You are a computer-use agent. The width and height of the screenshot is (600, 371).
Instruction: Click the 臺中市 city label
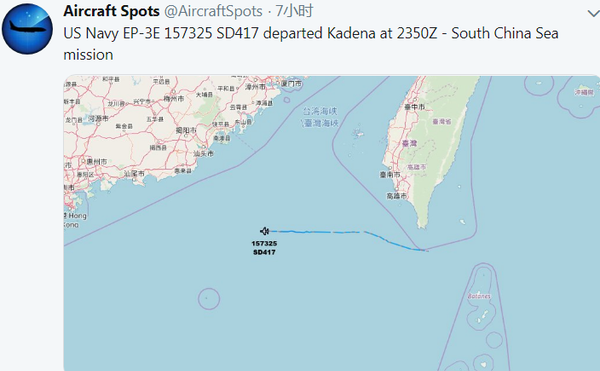(414, 107)
